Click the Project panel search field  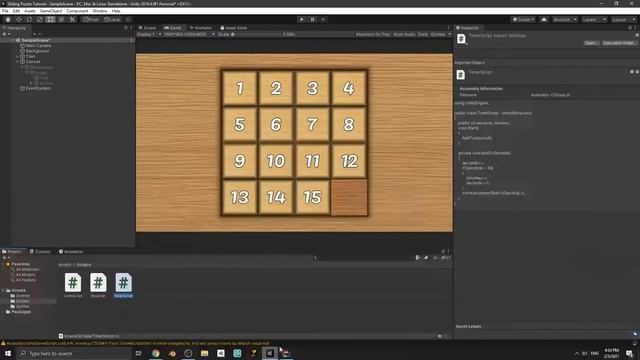363,258
